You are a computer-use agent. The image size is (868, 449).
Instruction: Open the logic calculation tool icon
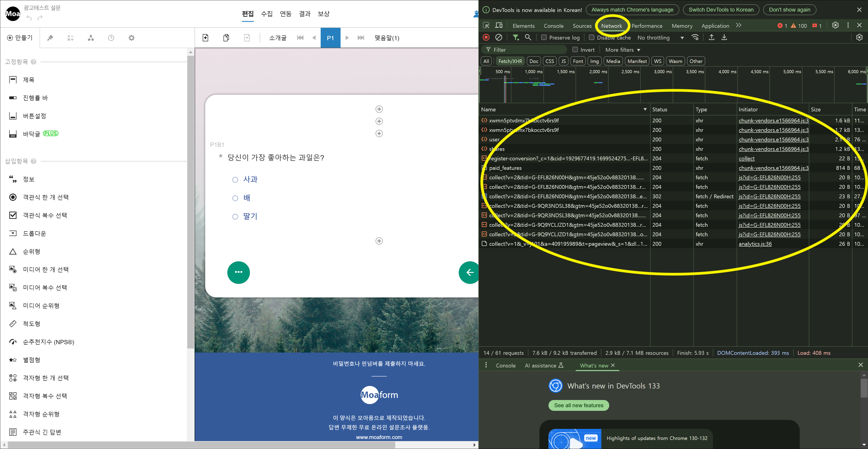coord(71,38)
